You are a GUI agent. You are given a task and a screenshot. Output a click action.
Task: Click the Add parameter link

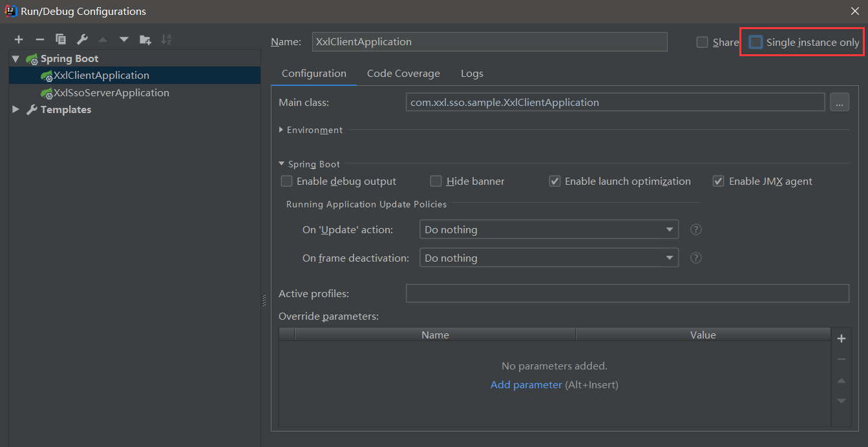526,385
